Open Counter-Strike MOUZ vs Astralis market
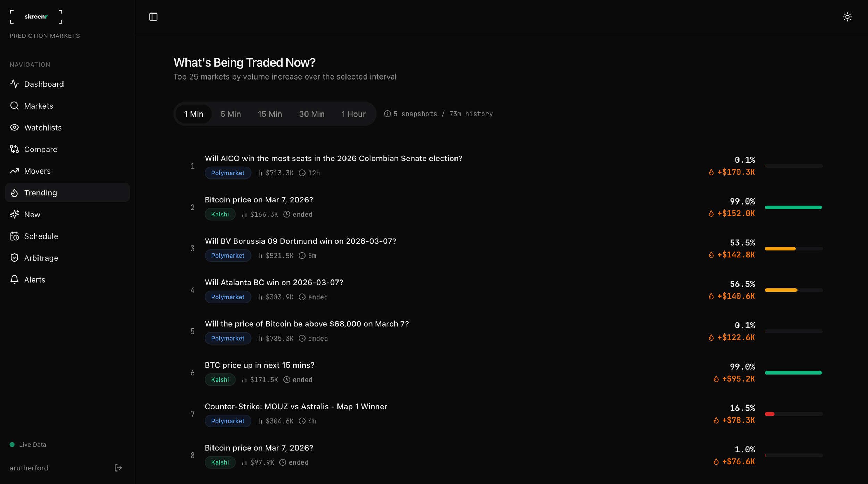This screenshot has height=484, width=868. coord(296,406)
